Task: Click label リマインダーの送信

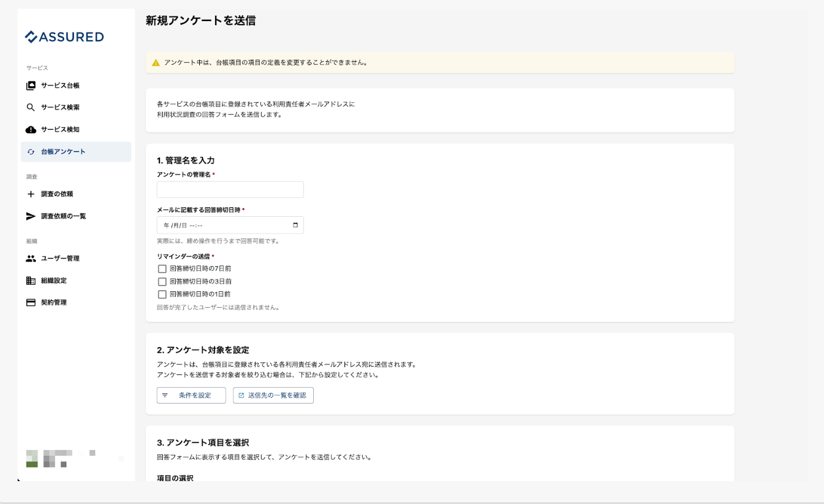Action: coord(183,257)
